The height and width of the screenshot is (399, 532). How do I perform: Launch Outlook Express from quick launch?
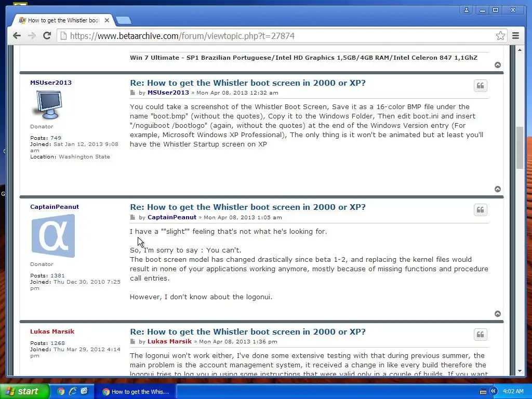(84, 392)
